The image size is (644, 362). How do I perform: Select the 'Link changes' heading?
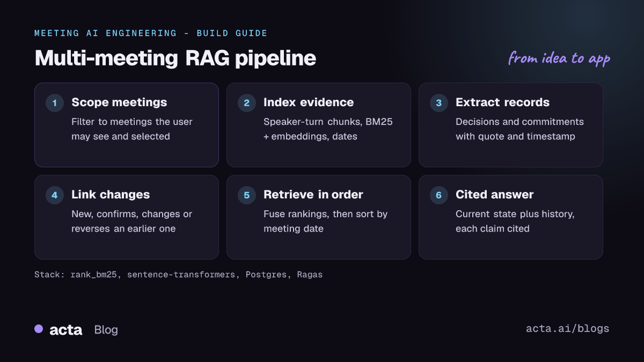coord(111,195)
